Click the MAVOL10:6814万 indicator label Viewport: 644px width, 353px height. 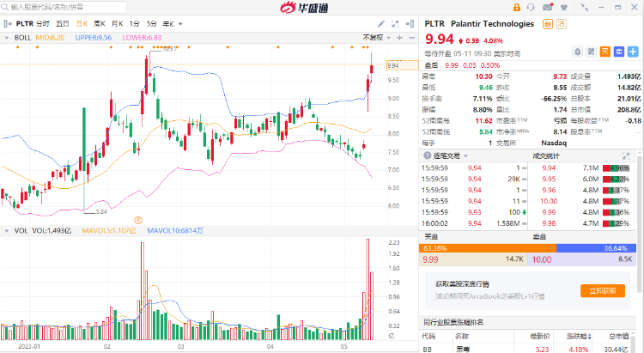point(175,231)
